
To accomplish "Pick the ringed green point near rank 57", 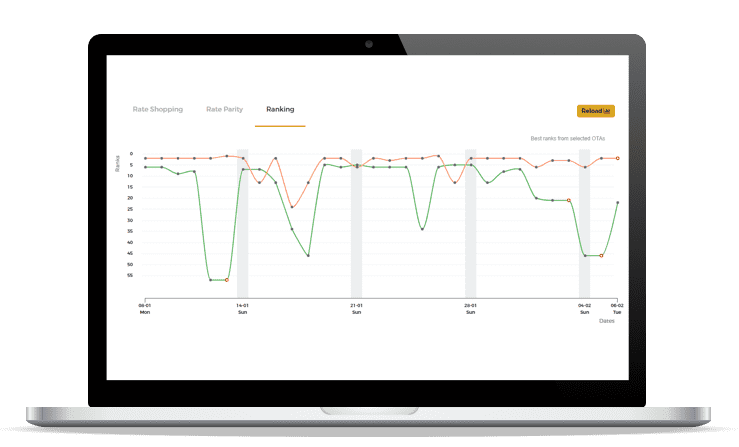I will click(227, 280).
